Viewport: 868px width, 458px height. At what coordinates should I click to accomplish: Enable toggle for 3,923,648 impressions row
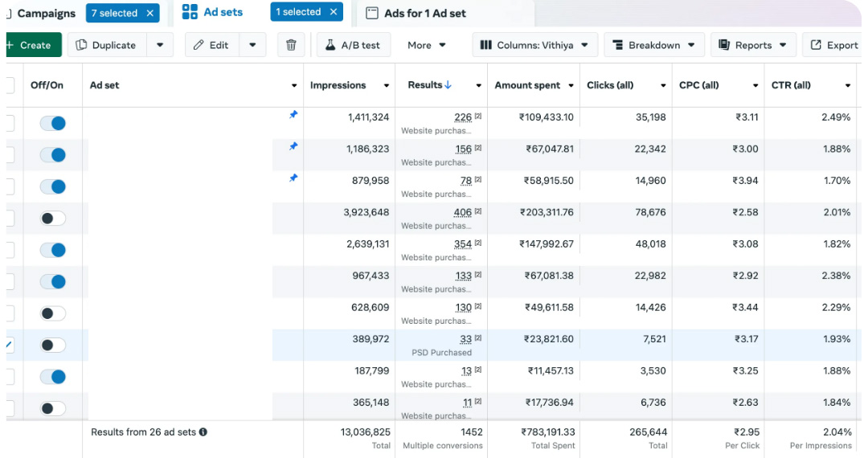pyautogui.click(x=53, y=219)
